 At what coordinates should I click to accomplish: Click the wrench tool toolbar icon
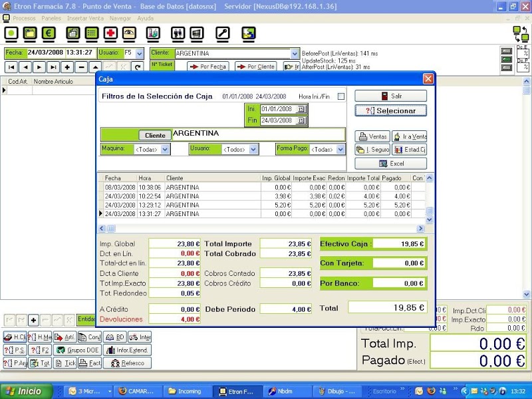point(223,33)
